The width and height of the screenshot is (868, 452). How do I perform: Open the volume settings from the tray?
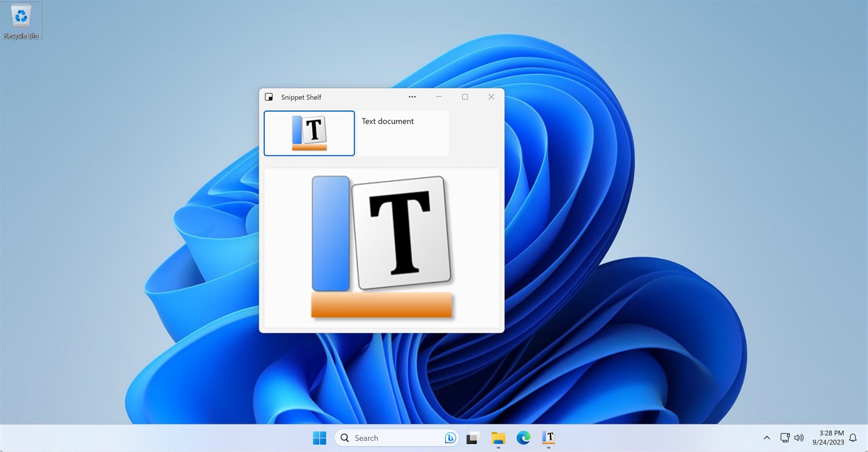(800, 438)
